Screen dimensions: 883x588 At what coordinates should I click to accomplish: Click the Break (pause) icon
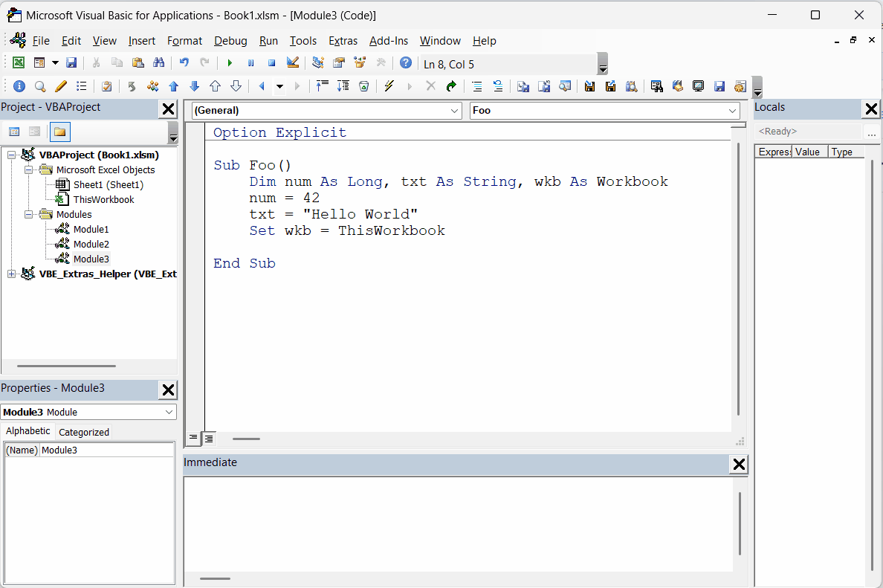[x=250, y=63]
